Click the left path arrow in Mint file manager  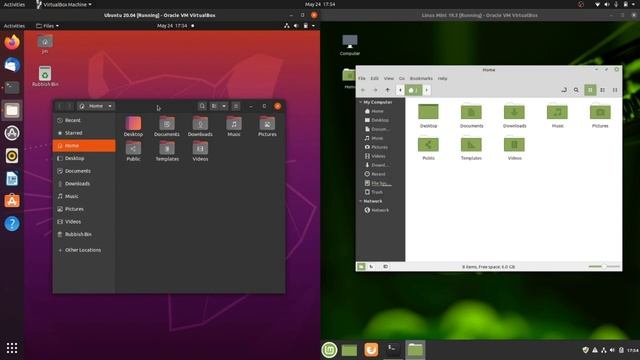(x=400, y=90)
